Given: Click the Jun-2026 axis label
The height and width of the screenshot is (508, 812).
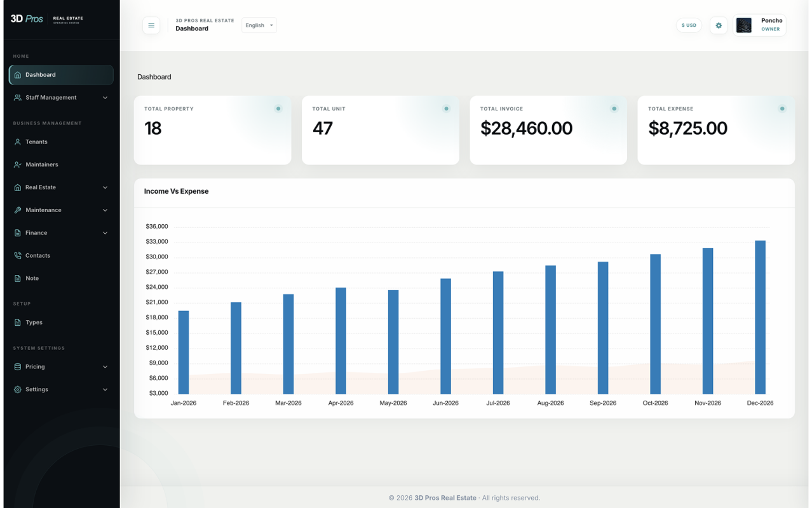Looking at the screenshot, I should pos(445,403).
